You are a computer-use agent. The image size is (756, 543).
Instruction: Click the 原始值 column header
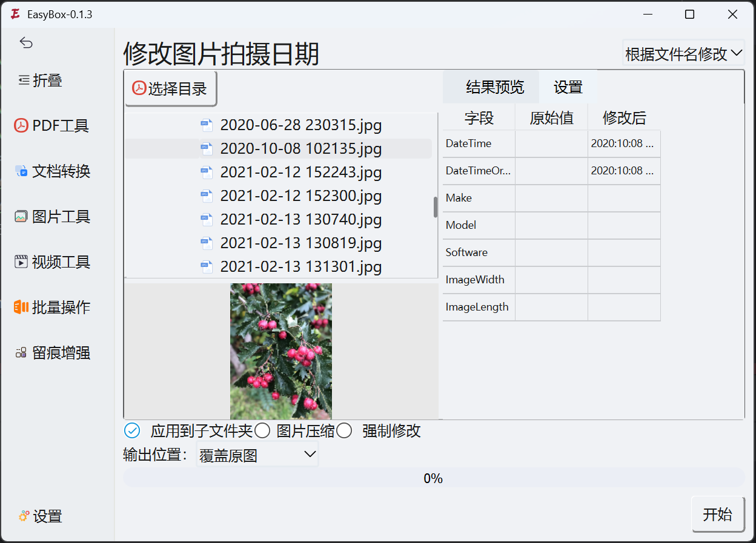[552, 117]
